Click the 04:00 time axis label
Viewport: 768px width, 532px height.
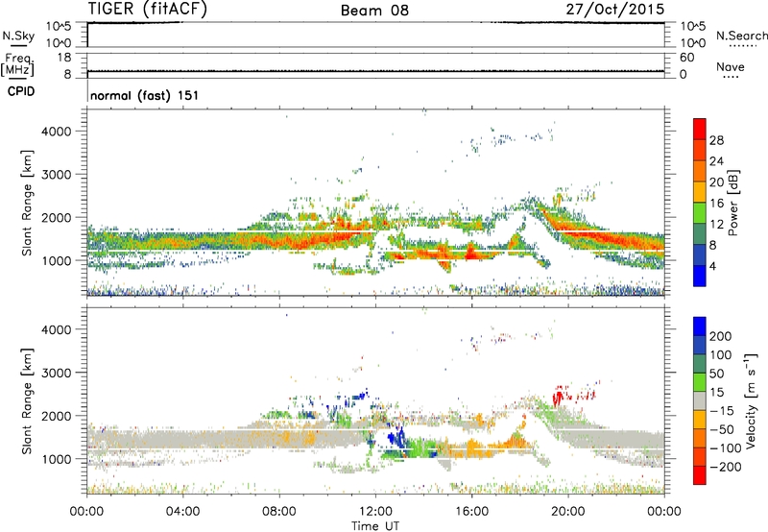pos(182,512)
